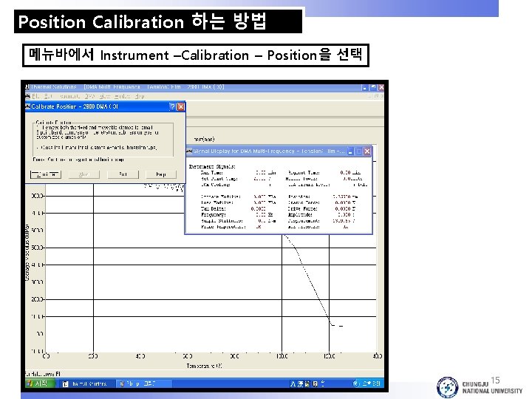The width and height of the screenshot is (532, 399).
Task: Click the Help button in Calibrate Position
Action: [161, 174]
